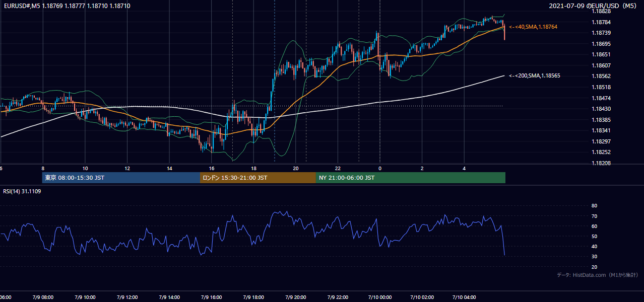Click hour label 16 under price chart

[x=212, y=168]
